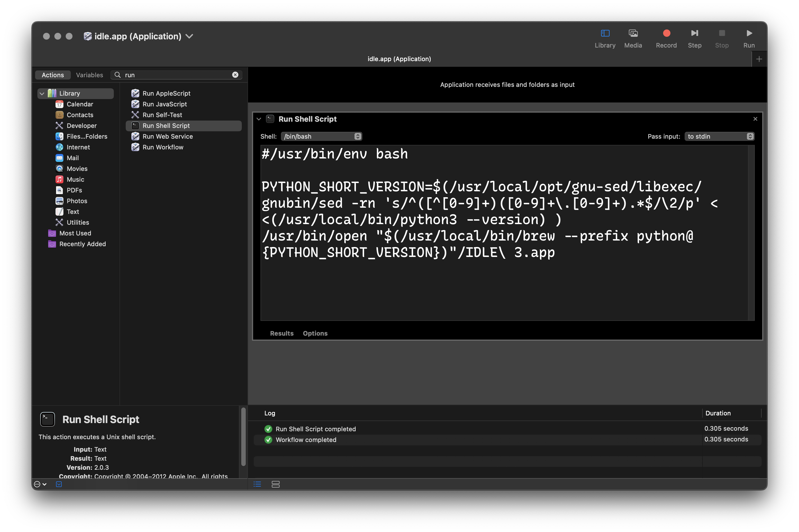The width and height of the screenshot is (799, 532).
Task: Select Run Shell Script completed log entry
Action: [x=507, y=428]
